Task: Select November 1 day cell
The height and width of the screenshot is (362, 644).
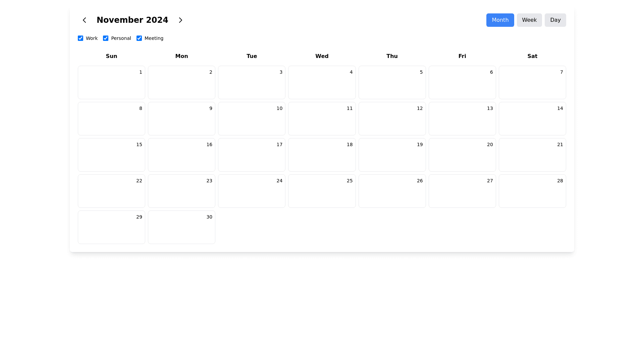Action: [111, 82]
